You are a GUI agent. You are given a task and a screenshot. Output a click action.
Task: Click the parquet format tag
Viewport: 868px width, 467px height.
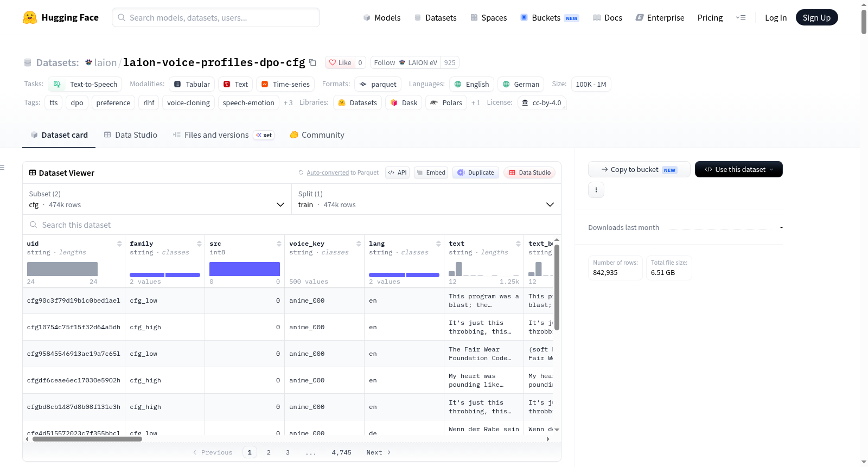[x=378, y=84]
